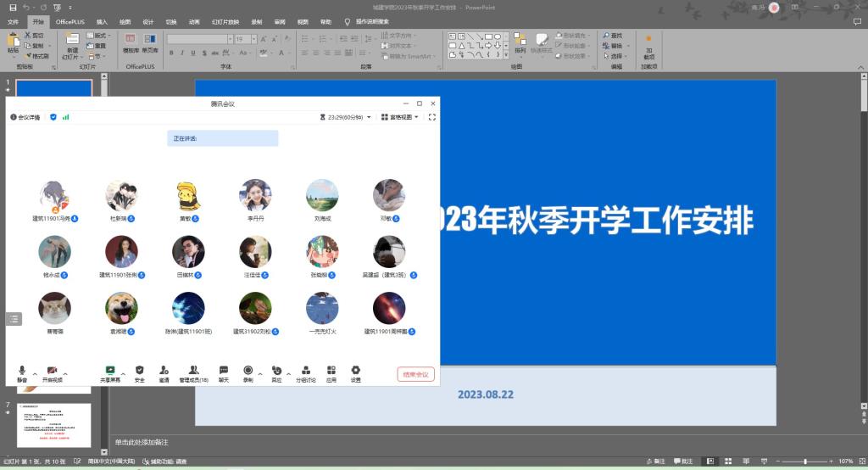Open the 聊天 chat icon
The image size is (868, 470).
224,371
